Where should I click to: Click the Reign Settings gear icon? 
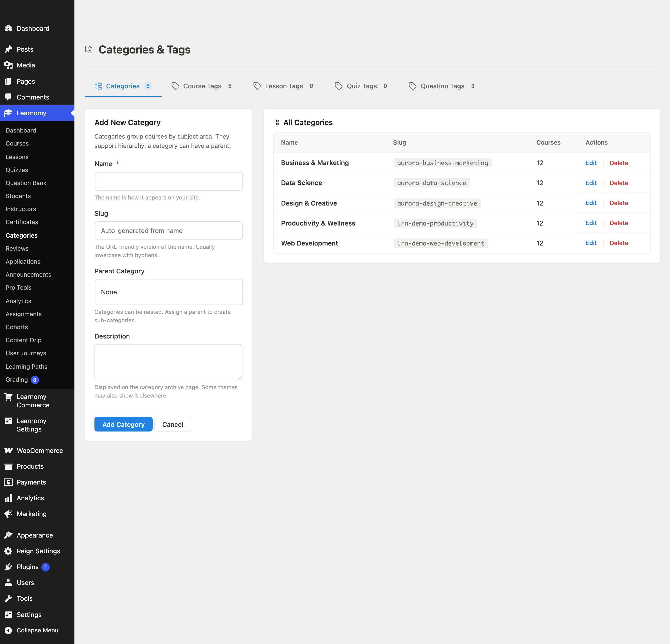(x=8, y=551)
